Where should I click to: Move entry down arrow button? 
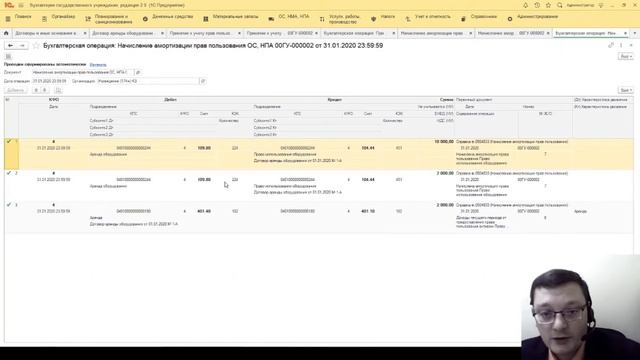(x=45, y=90)
